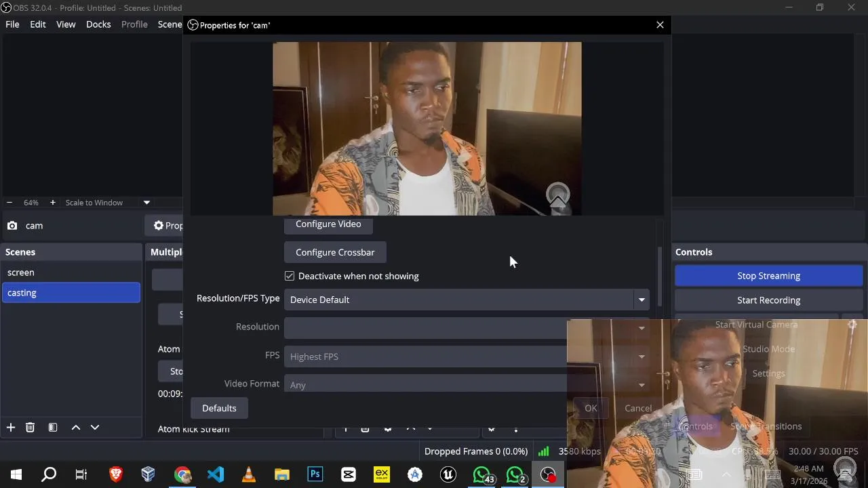Open the Docks menu
The image size is (868, 488).
[x=98, y=24]
